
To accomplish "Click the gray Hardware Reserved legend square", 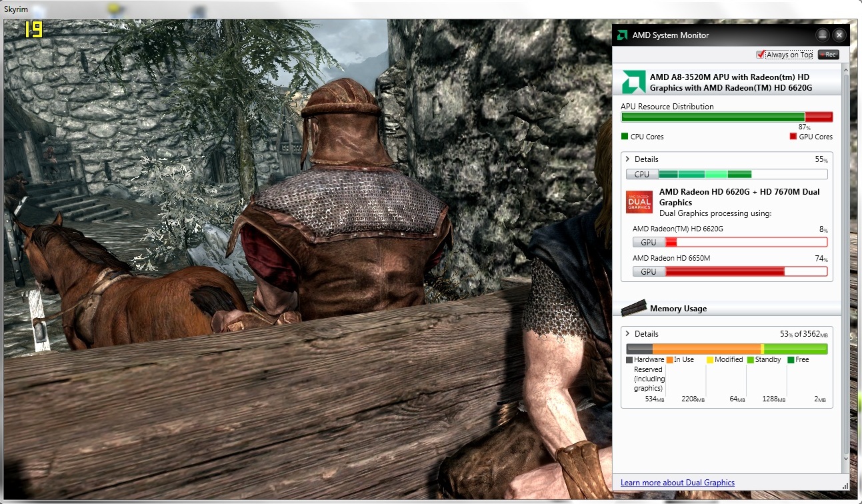I will click(629, 360).
